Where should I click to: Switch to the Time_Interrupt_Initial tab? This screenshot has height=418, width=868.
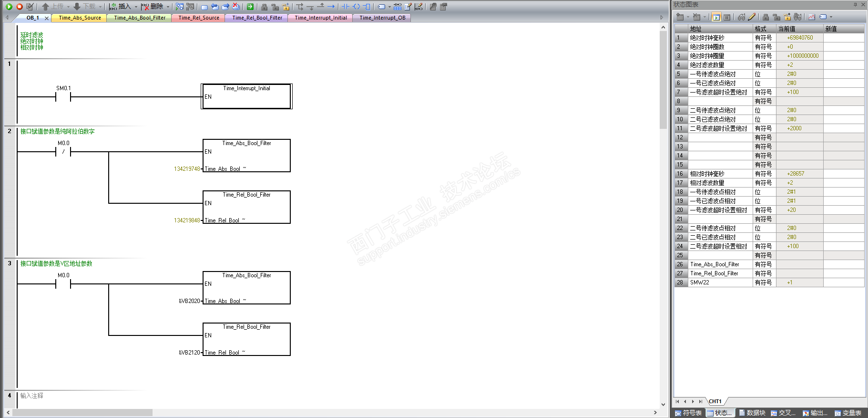321,18
